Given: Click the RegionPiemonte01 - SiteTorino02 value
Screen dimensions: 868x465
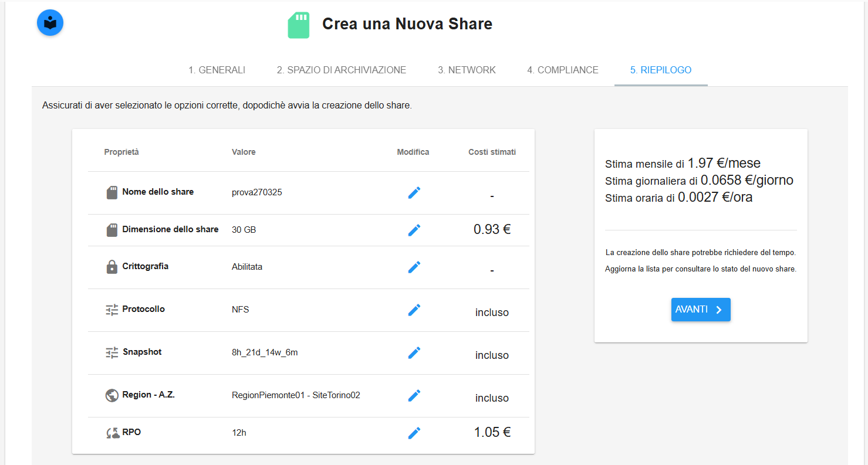Looking at the screenshot, I should (296, 395).
